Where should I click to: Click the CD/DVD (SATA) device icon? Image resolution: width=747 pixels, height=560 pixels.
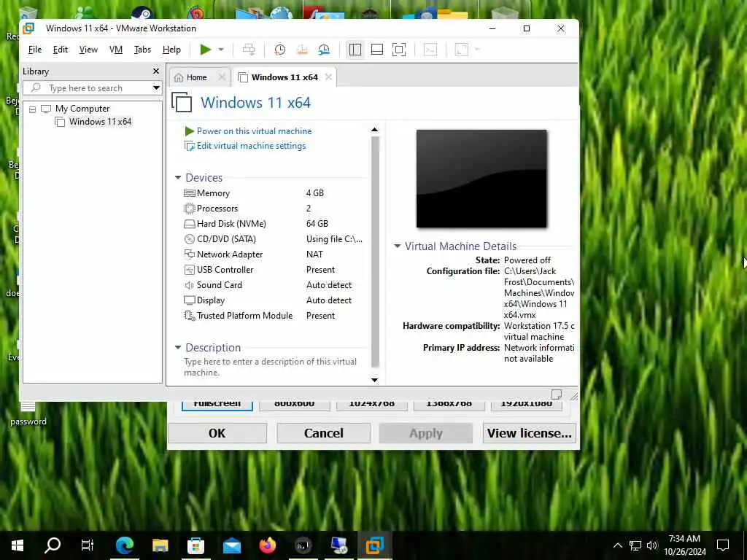(x=190, y=239)
